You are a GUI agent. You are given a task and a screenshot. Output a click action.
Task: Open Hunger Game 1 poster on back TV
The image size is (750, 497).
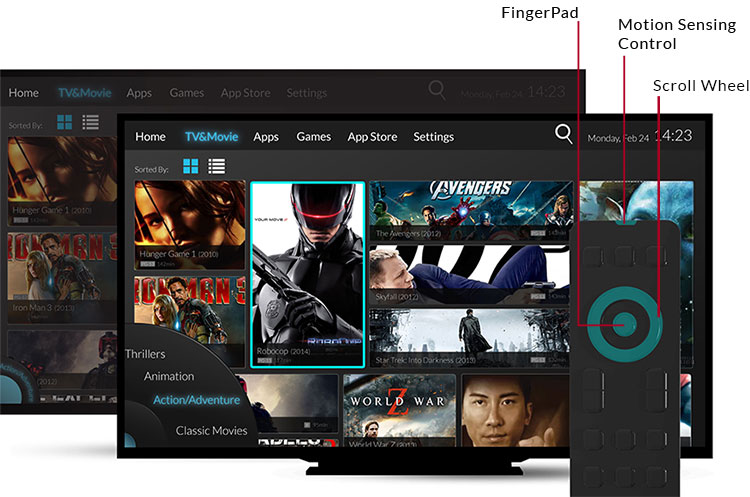[x=62, y=181]
